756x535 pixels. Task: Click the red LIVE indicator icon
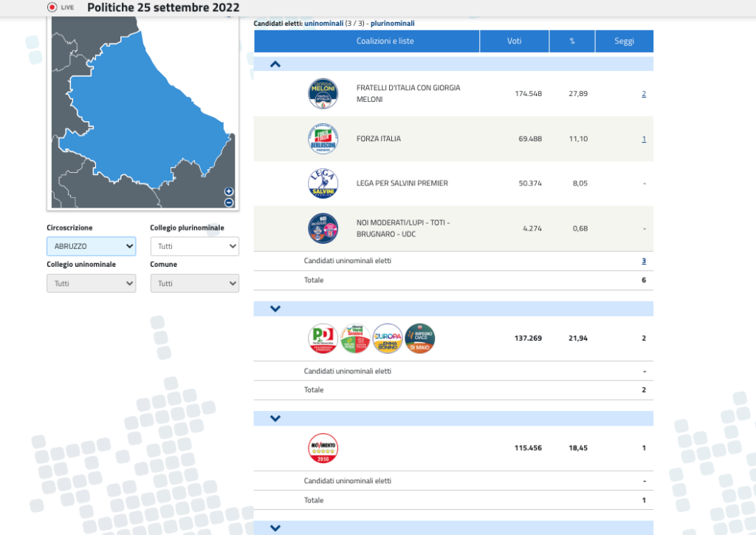[x=52, y=7]
